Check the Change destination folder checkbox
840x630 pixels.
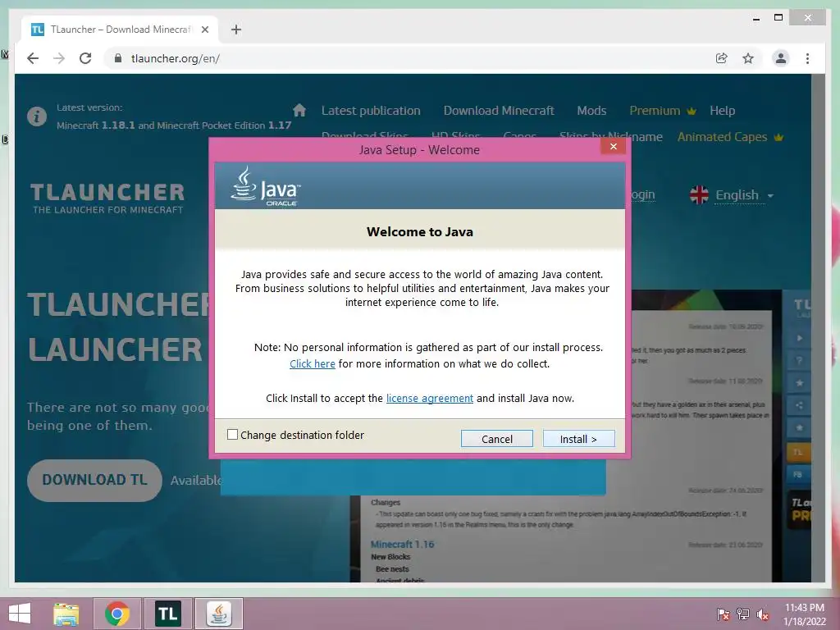tap(232, 435)
